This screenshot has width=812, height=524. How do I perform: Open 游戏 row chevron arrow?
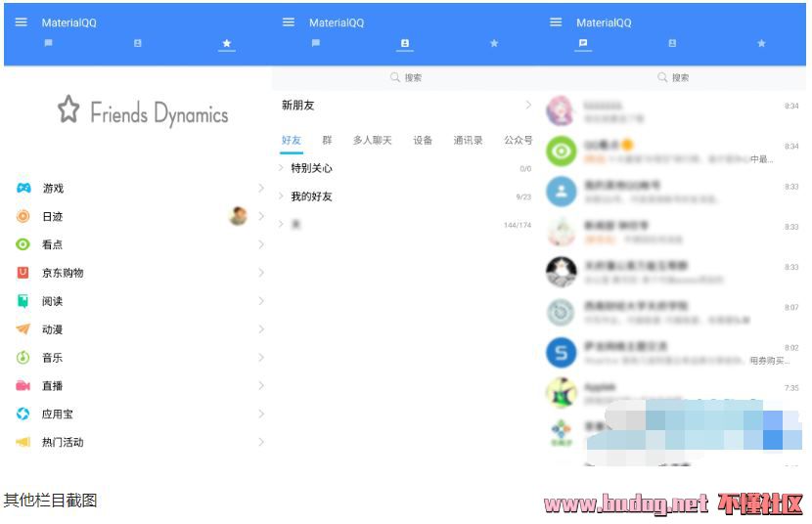click(x=261, y=188)
